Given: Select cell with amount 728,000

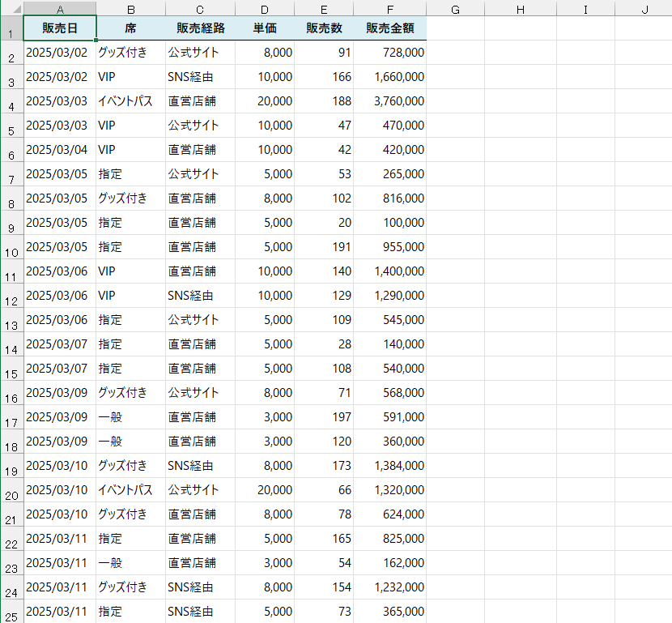Looking at the screenshot, I should [x=390, y=53].
